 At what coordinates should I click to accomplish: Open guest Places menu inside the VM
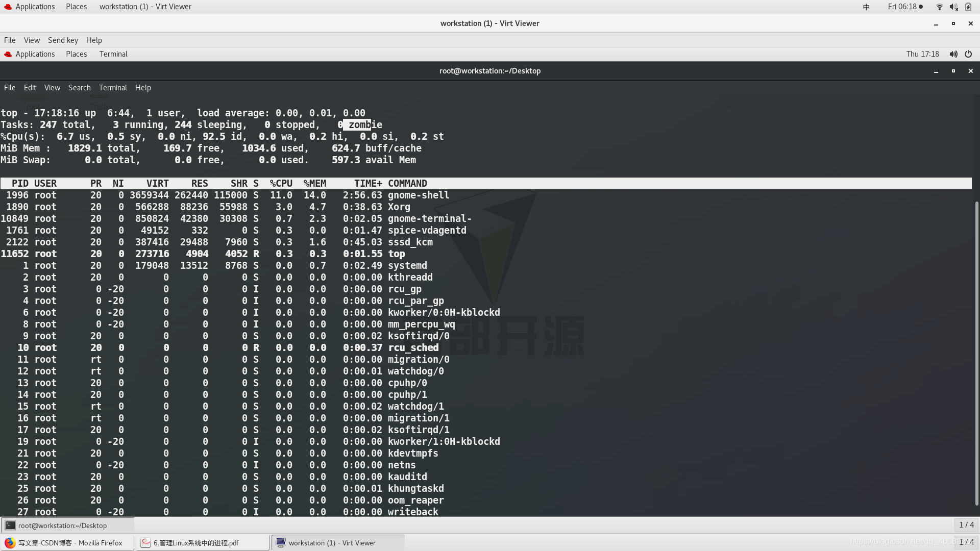pos(76,54)
